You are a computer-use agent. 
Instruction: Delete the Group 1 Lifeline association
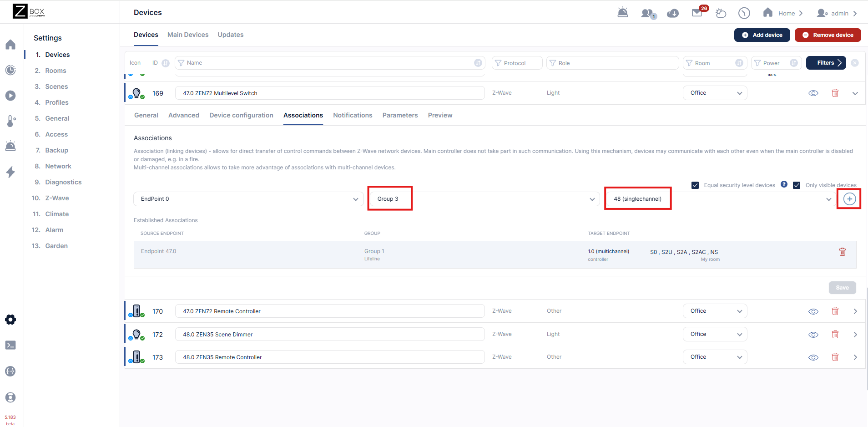[842, 252]
